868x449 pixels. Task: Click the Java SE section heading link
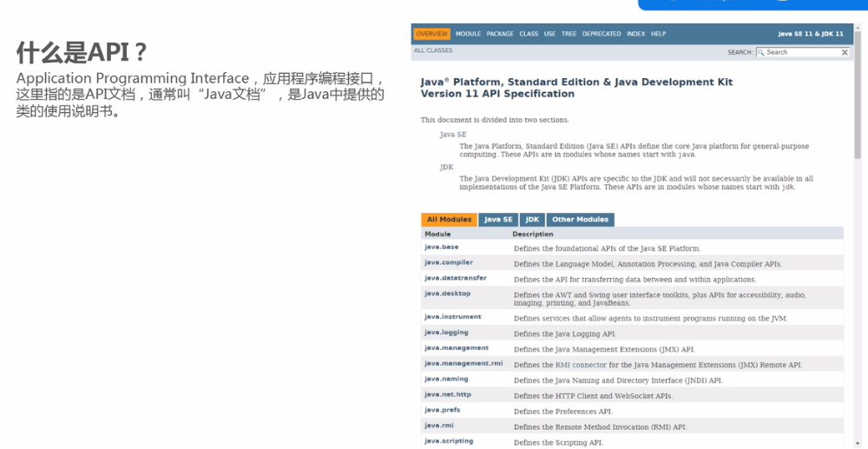453,135
